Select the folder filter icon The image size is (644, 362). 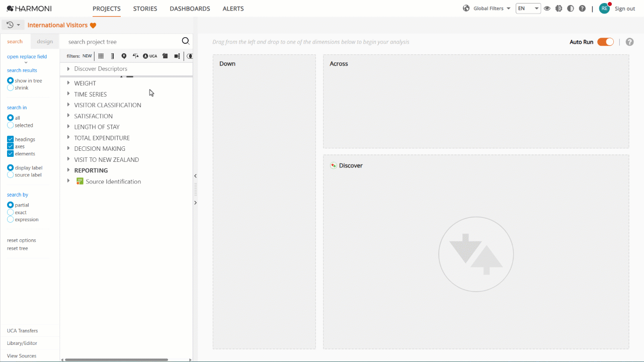(165, 56)
